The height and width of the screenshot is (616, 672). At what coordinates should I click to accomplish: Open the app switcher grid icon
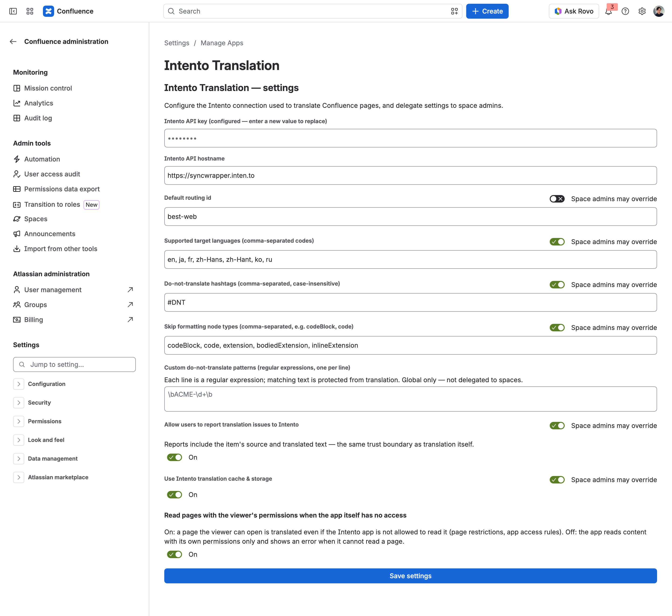tap(30, 11)
